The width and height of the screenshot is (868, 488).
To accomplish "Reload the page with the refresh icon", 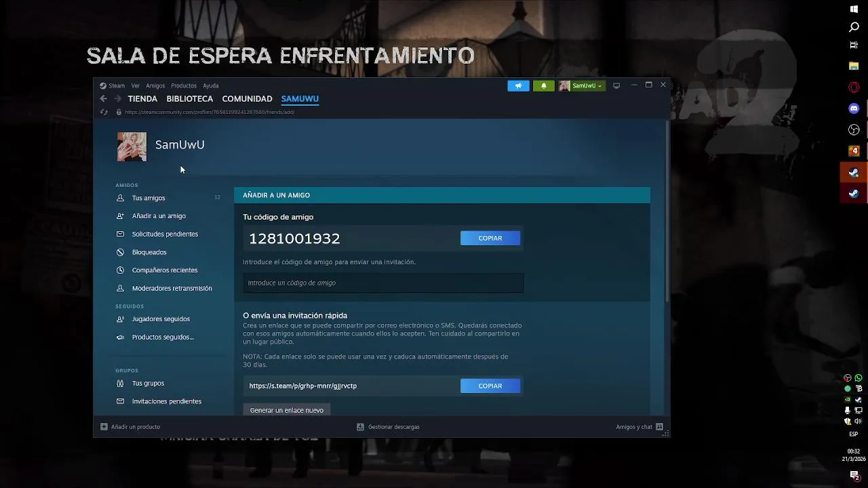I will [x=104, y=112].
